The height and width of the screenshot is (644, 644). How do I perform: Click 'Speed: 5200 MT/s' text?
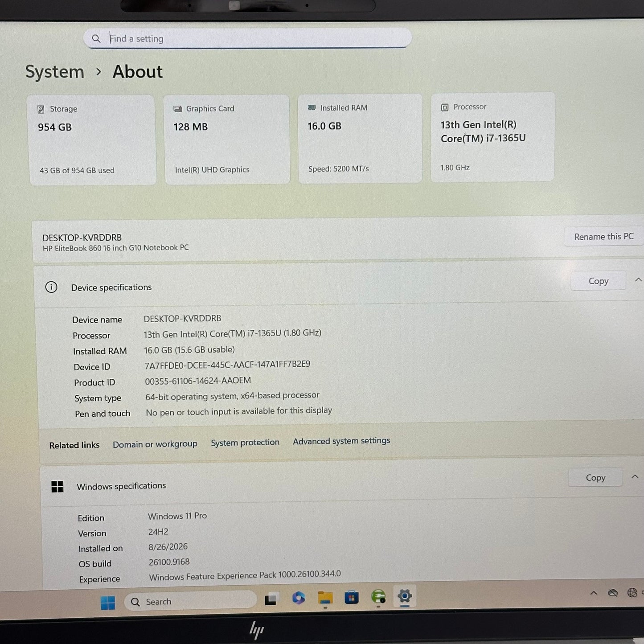(x=339, y=169)
